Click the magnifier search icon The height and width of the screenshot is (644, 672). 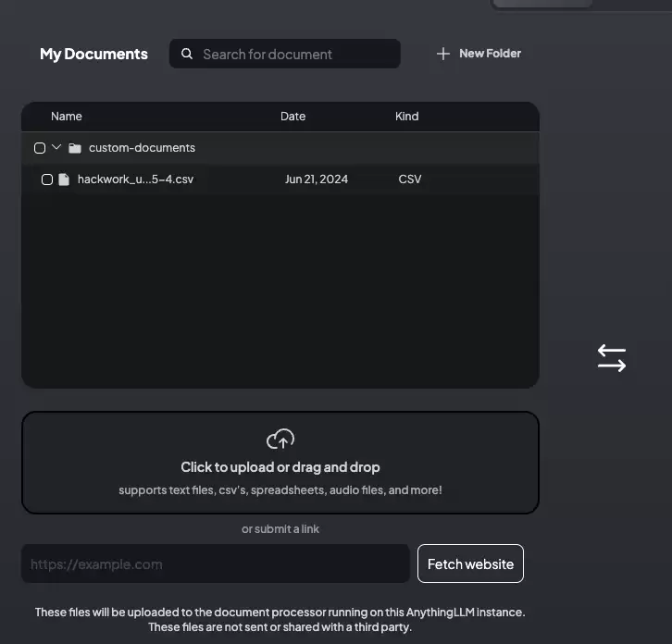point(187,54)
